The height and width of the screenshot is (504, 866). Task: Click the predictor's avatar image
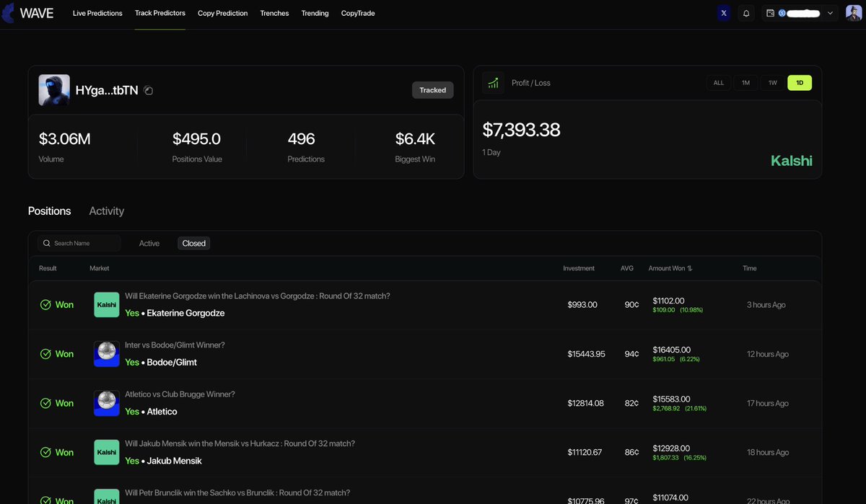pyautogui.click(x=54, y=90)
